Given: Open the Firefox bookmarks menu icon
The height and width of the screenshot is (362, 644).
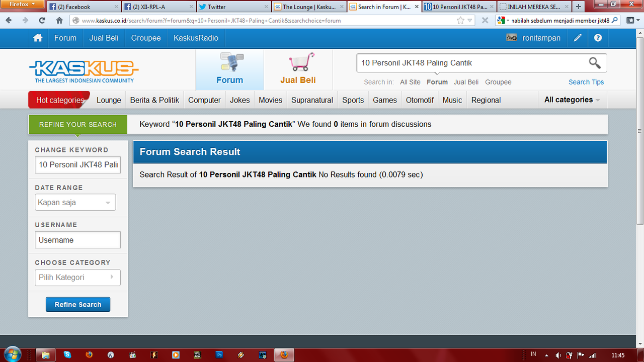Looking at the screenshot, I should [630, 21].
